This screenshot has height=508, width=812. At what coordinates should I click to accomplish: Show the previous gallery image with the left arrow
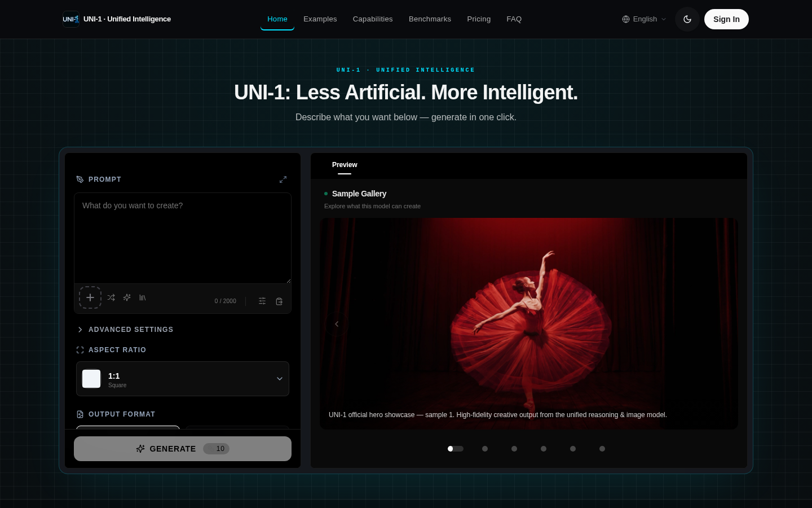(337, 324)
